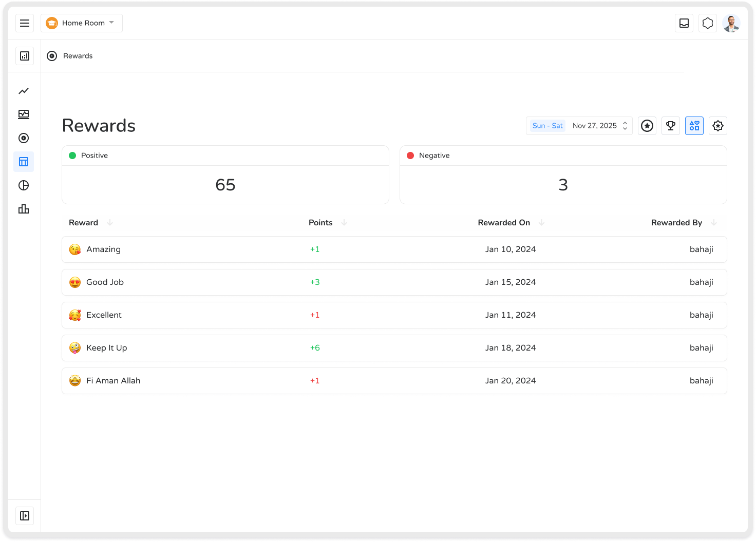
Task: Select the line chart icon in the sidebar
Action: point(24,91)
